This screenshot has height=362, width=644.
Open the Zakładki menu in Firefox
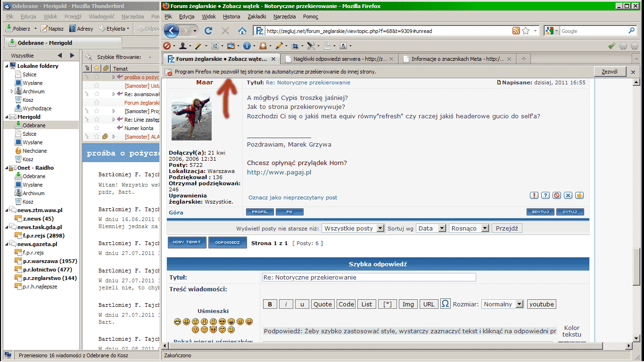pos(257,16)
